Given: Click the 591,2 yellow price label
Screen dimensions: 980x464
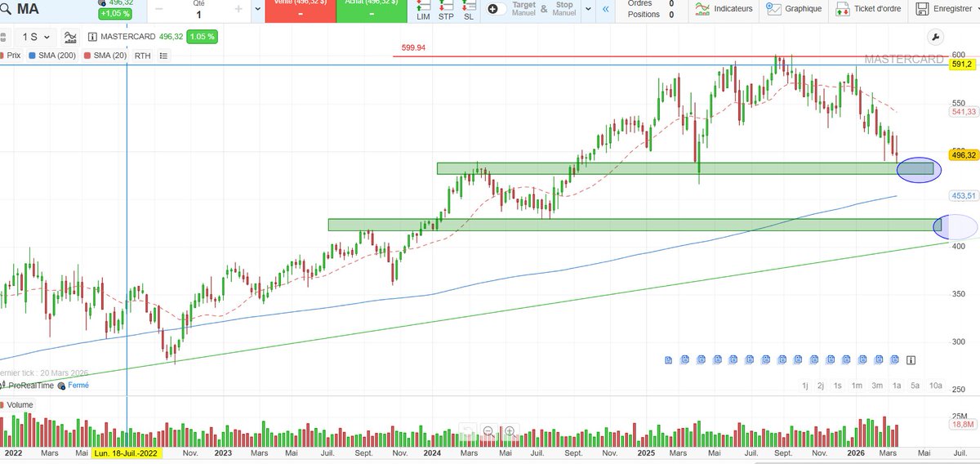Looking at the screenshot, I should 961,65.
